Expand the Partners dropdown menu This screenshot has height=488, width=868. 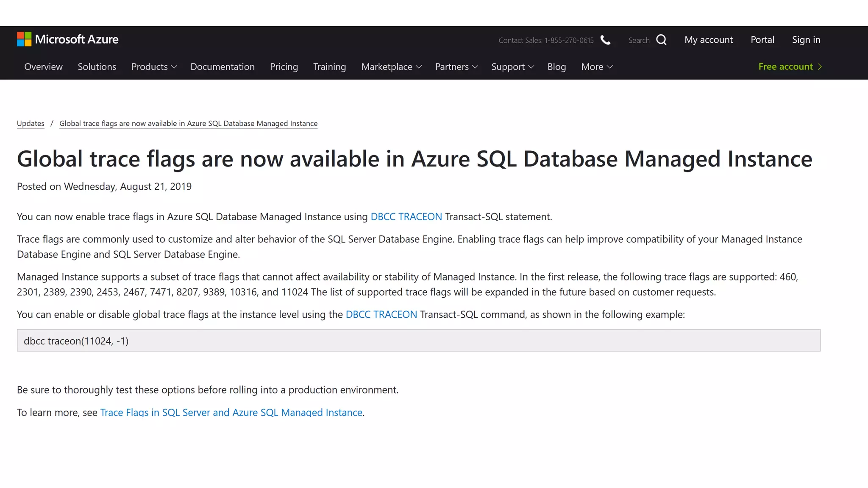point(456,67)
